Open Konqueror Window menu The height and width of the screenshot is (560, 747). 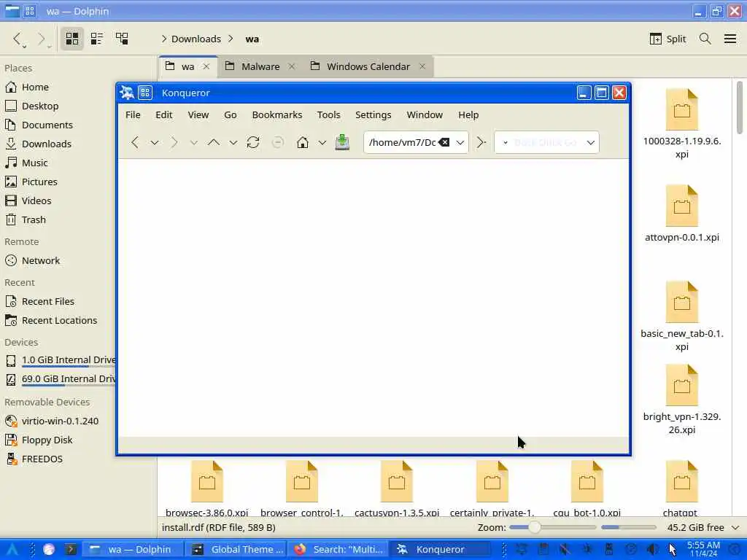click(x=425, y=114)
